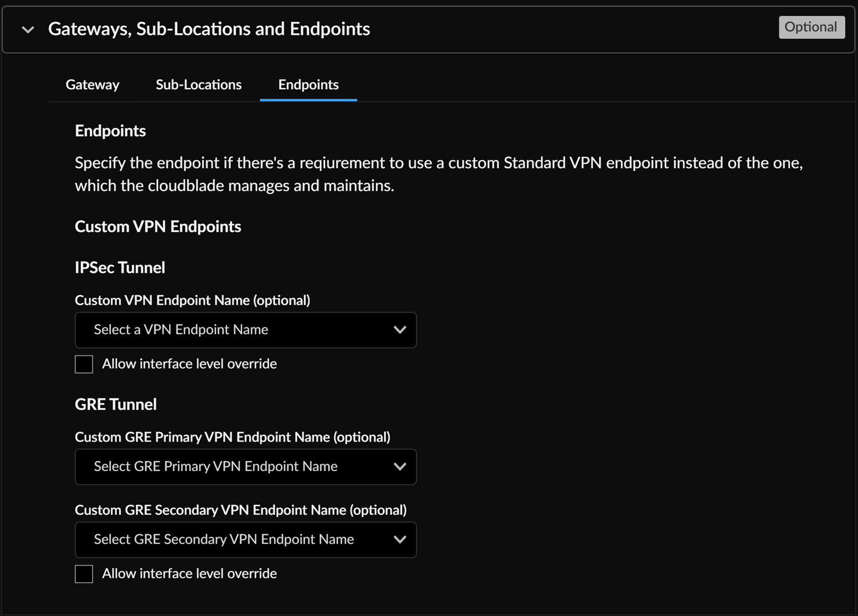Select the Endpoints tab
The image size is (858, 616).
click(x=308, y=85)
